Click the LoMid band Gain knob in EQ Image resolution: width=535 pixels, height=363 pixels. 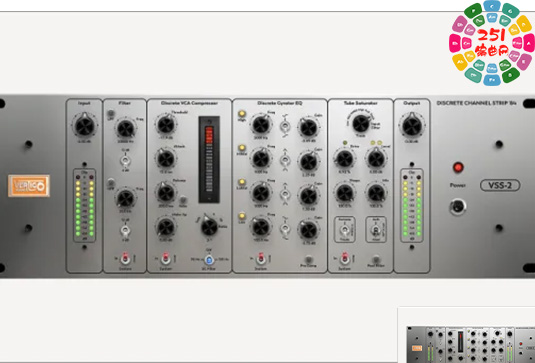tap(309, 196)
